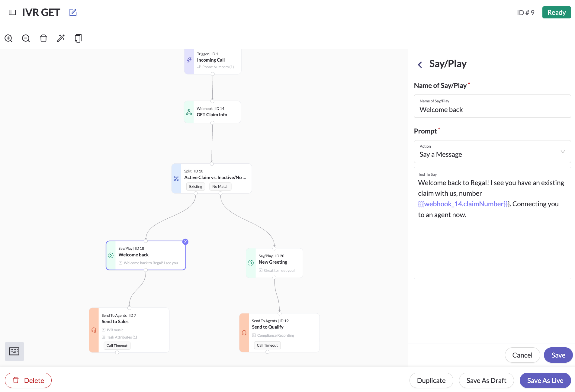Click the magic wand auto-arrange icon
This screenshot has height=392, width=575.
pos(61,38)
